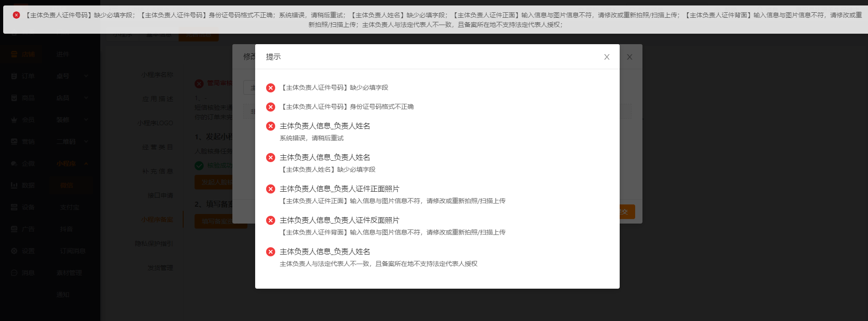868x321 pixels.
Task: Click the 数据 chart icon in sidebar
Action: tap(14, 185)
